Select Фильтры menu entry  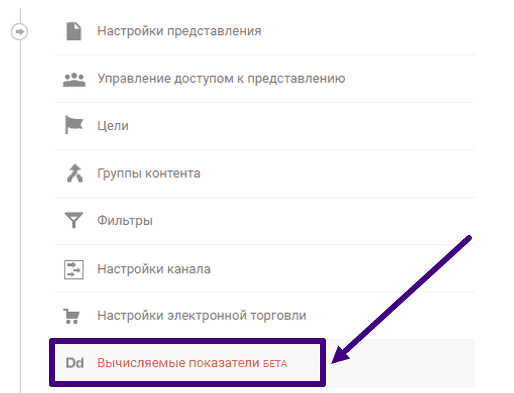point(125,221)
